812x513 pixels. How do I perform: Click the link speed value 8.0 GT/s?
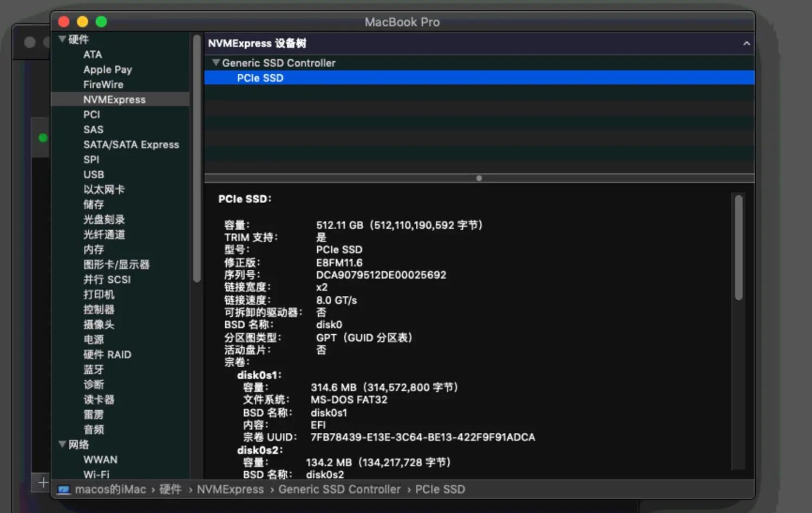coord(336,300)
